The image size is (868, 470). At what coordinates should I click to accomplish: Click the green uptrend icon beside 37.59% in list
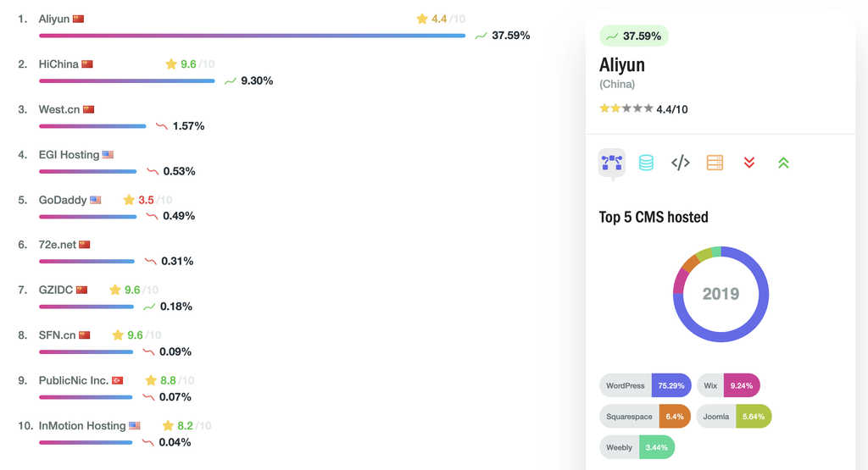coord(481,36)
